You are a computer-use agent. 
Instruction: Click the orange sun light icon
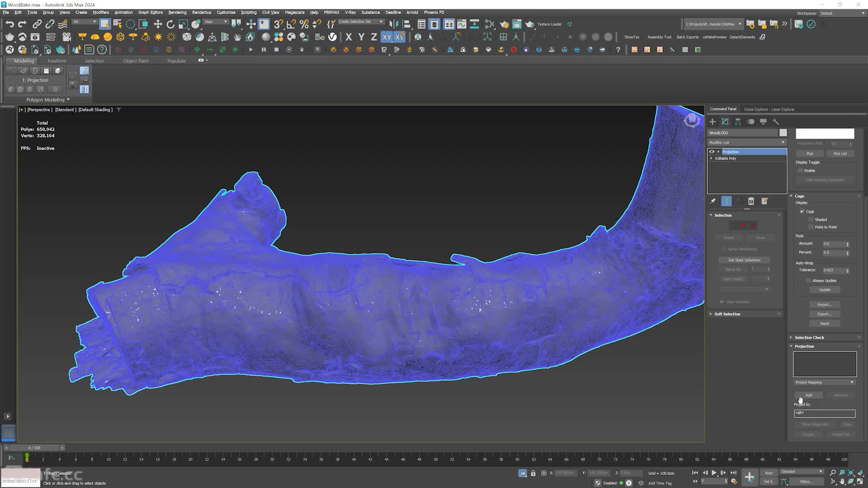(158, 37)
